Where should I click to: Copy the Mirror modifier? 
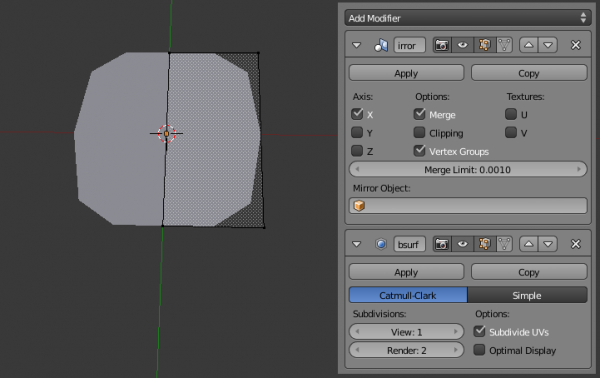(529, 73)
